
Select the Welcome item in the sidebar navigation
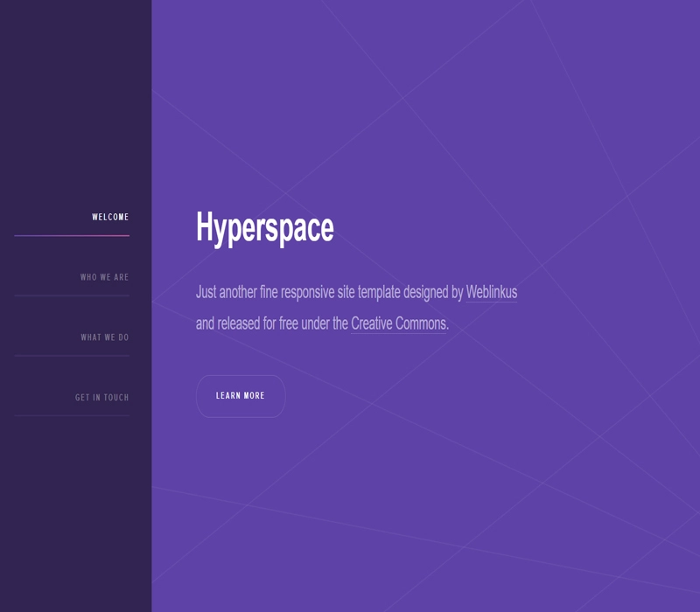pos(111,216)
